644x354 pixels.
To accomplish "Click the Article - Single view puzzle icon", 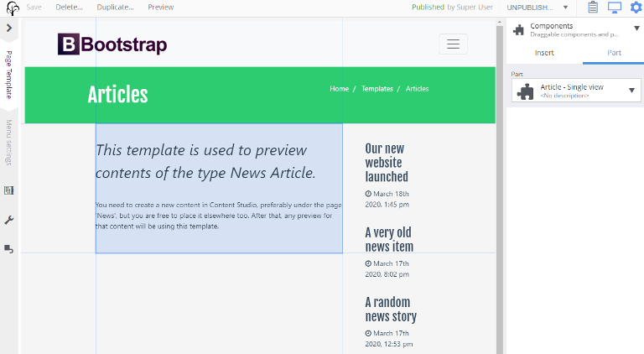I will pyautogui.click(x=525, y=91).
